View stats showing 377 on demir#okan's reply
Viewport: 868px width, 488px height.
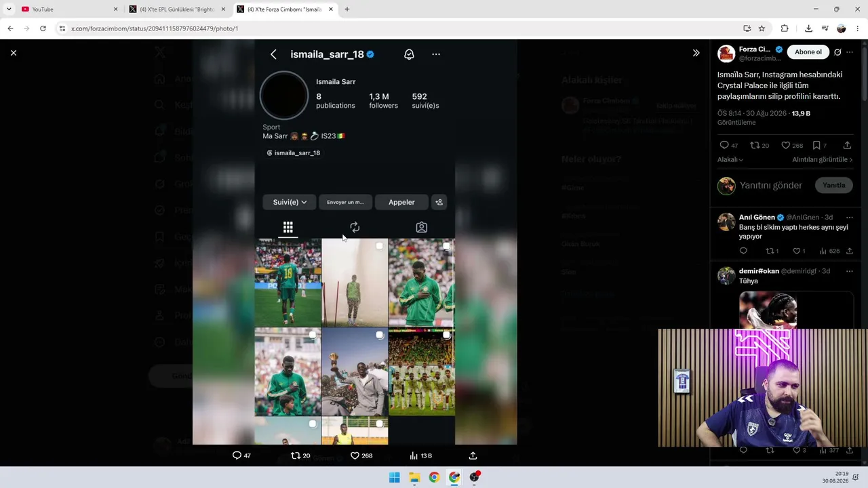click(829, 450)
